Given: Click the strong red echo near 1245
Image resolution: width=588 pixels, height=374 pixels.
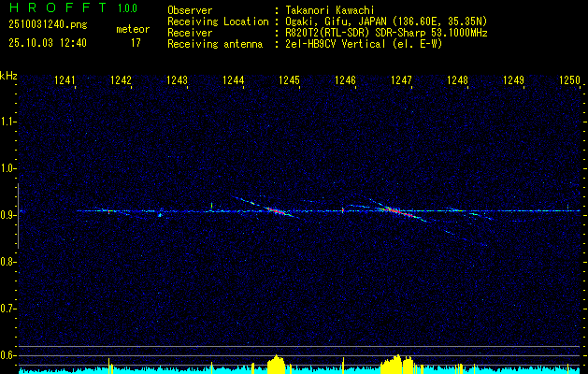Looking at the screenshot, I should pyautogui.click(x=275, y=211).
